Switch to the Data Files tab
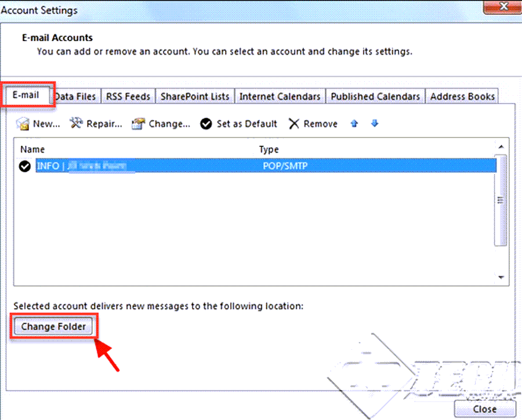 pos(75,96)
